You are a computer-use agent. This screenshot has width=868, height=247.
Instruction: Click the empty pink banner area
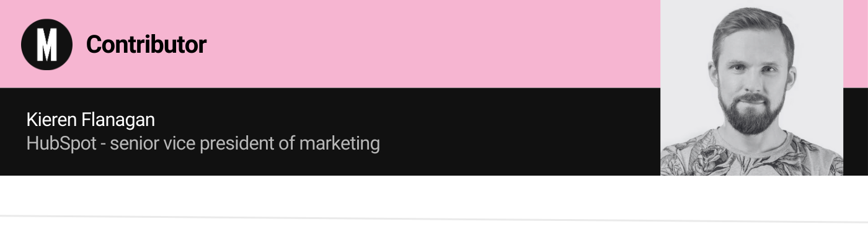(434, 43)
